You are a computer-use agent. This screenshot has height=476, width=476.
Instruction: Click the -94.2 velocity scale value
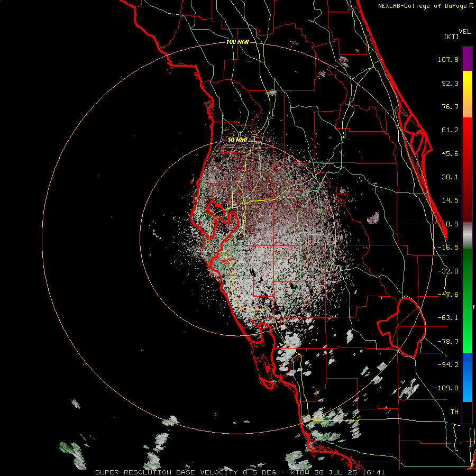(448, 364)
